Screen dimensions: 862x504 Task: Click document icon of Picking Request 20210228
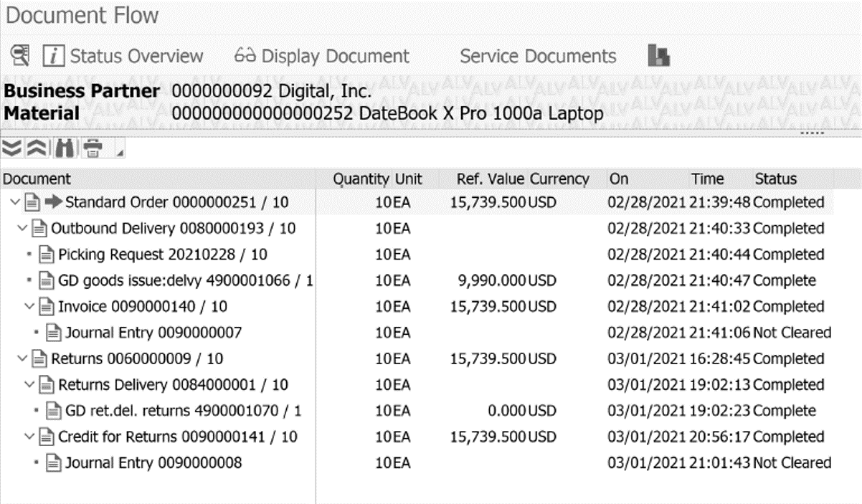tap(47, 255)
